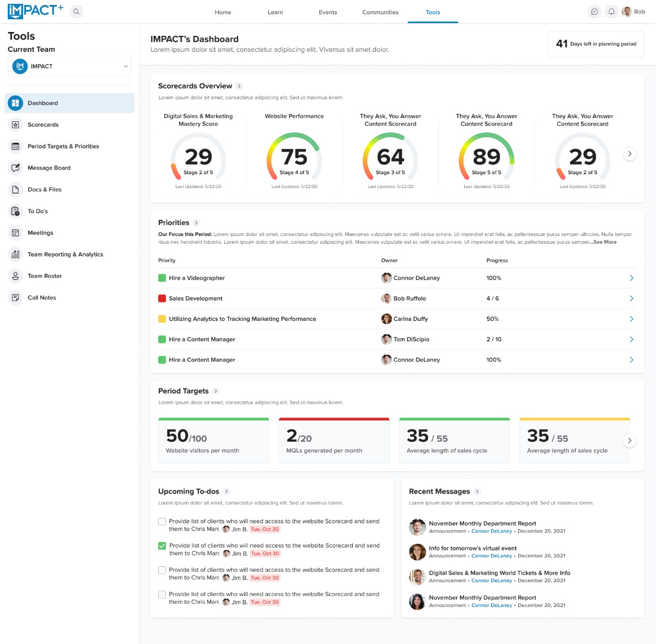Expand Recent Messages section chevron
The height and width of the screenshot is (644, 656).
coord(477,491)
